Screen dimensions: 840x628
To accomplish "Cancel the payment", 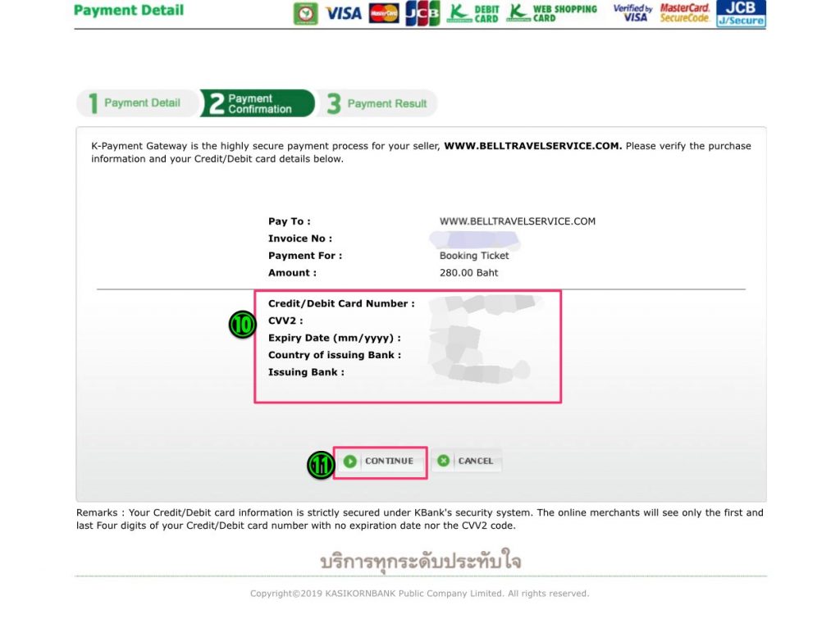I will click(x=466, y=461).
